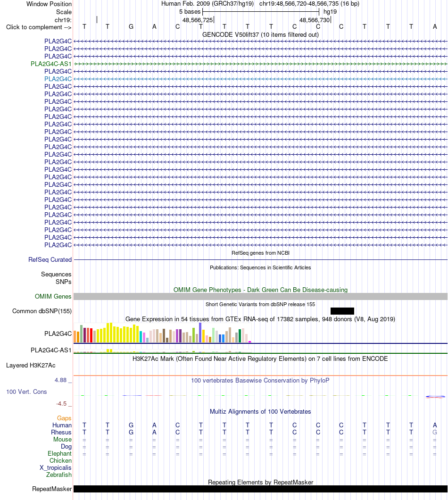The image size is (448, 500).
Task: Open 'Short Genetic Variants from dbSNP release 155' title
Action: pos(260,304)
